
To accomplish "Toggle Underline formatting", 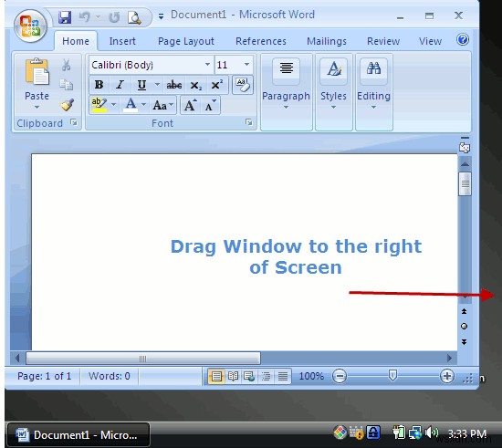I will (141, 85).
